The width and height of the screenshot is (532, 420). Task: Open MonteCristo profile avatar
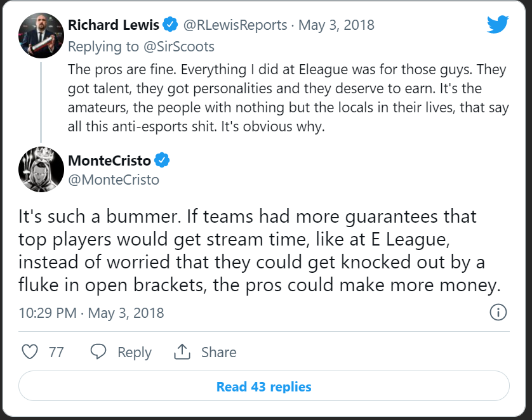(40, 169)
